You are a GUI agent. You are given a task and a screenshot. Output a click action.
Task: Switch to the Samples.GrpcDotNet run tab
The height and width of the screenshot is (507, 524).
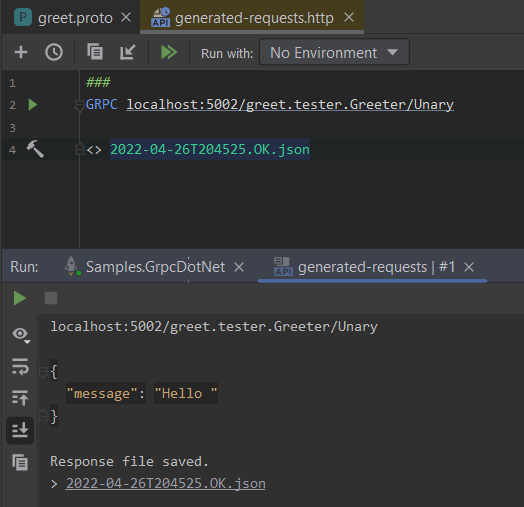155,267
